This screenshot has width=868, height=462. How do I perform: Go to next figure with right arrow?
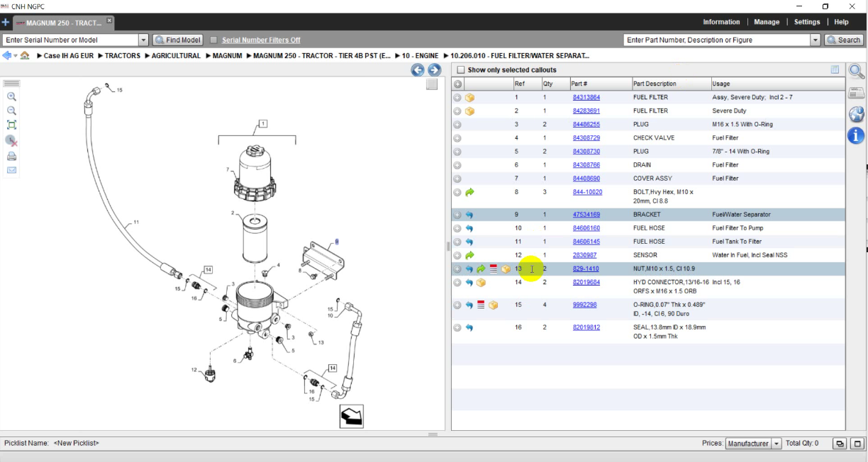click(x=434, y=69)
